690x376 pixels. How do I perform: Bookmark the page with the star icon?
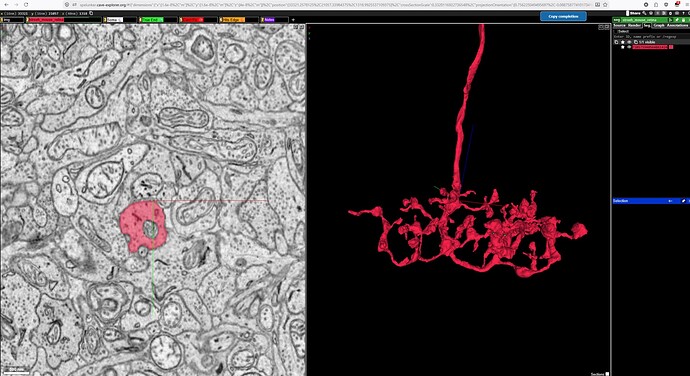(x=605, y=4)
